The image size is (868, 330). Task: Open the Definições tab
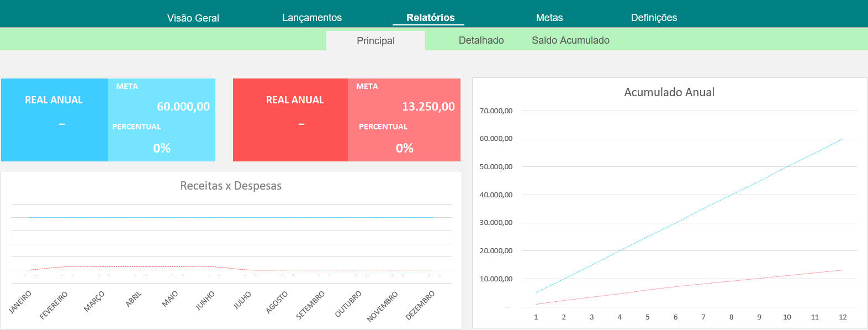click(x=654, y=18)
